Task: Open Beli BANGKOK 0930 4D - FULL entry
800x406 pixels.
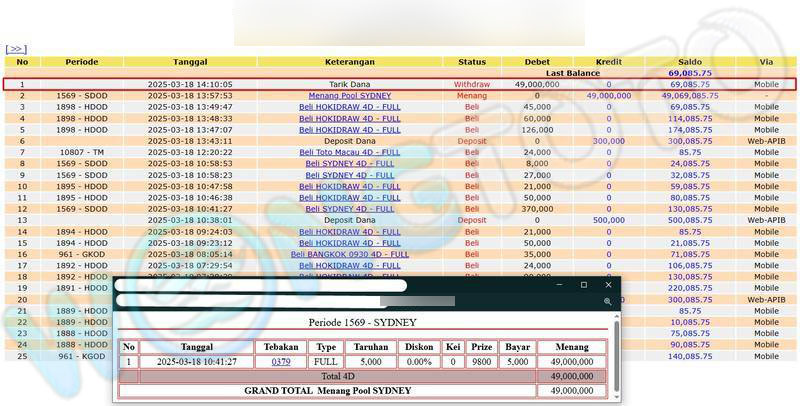Action: pos(349,254)
